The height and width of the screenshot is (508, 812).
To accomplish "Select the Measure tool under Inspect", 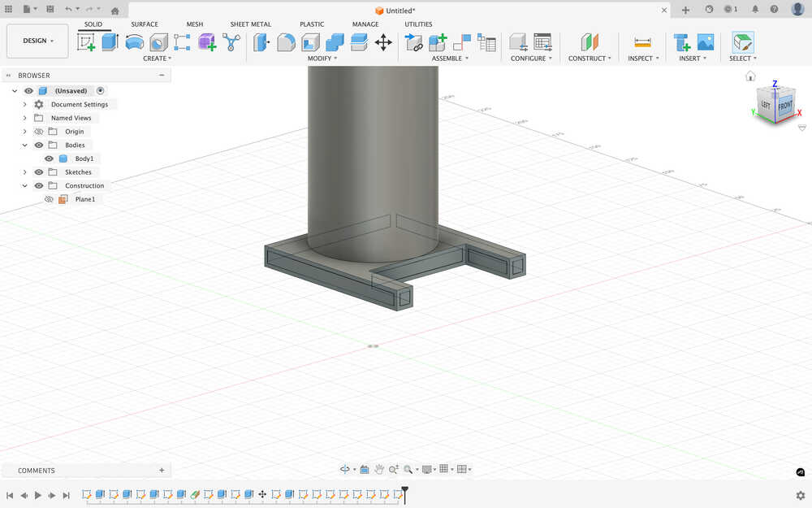I will tap(642, 42).
